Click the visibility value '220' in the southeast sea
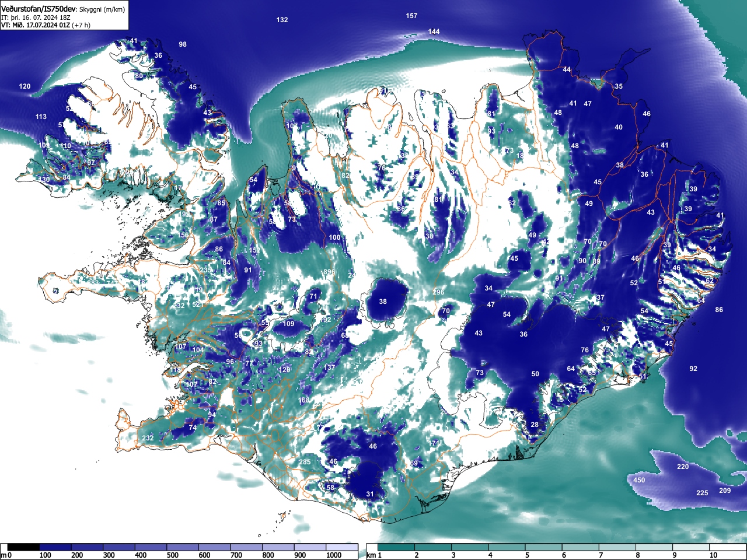This screenshot has width=747, height=560. click(683, 467)
